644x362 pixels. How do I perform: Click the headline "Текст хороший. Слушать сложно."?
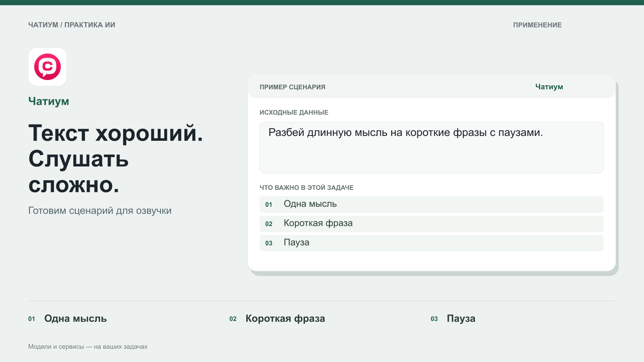point(116,159)
